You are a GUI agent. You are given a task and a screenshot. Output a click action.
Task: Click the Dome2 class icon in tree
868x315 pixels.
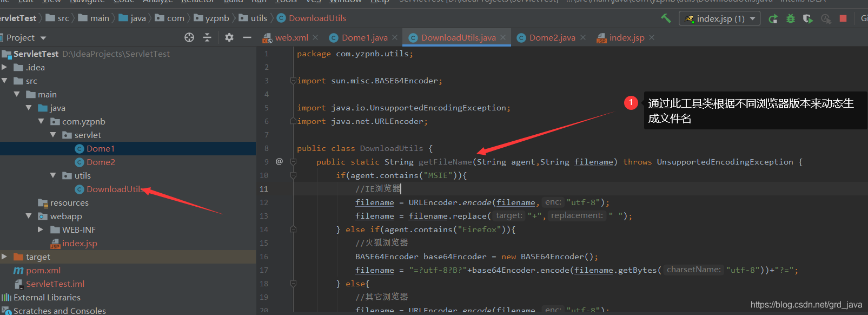click(79, 162)
